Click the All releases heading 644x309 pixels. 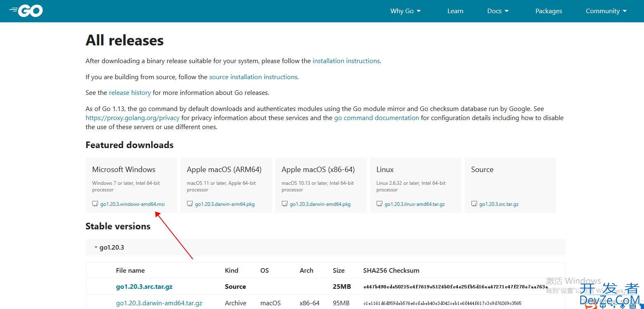[124, 40]
